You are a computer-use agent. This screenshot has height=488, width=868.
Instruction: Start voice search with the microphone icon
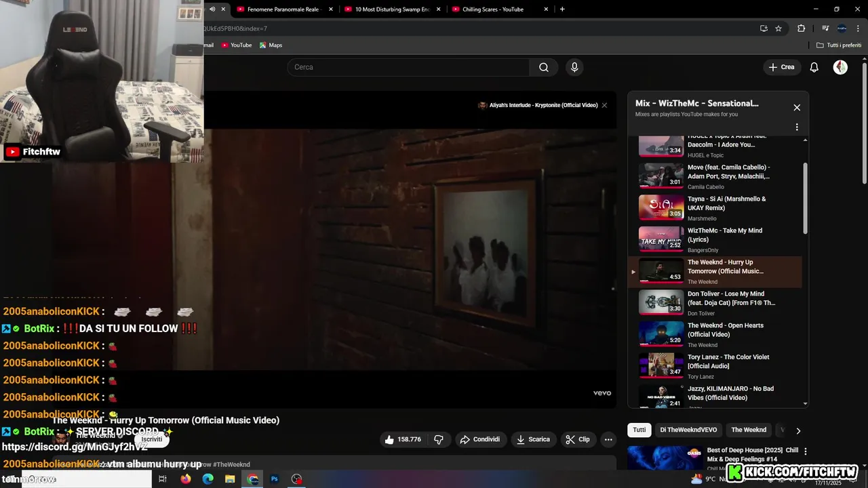tap(574, 67)
